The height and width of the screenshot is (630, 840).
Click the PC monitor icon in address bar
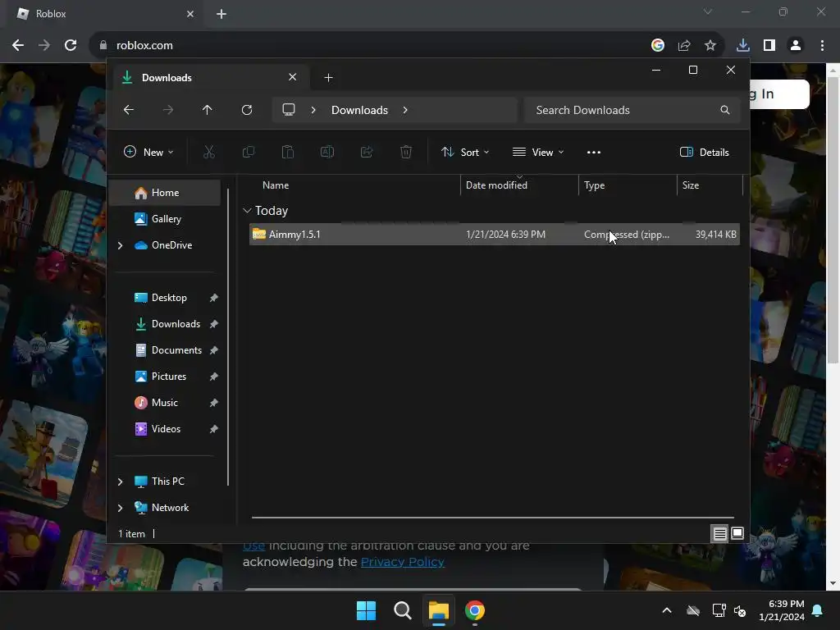pyautogui.click(x=289, y=110)
